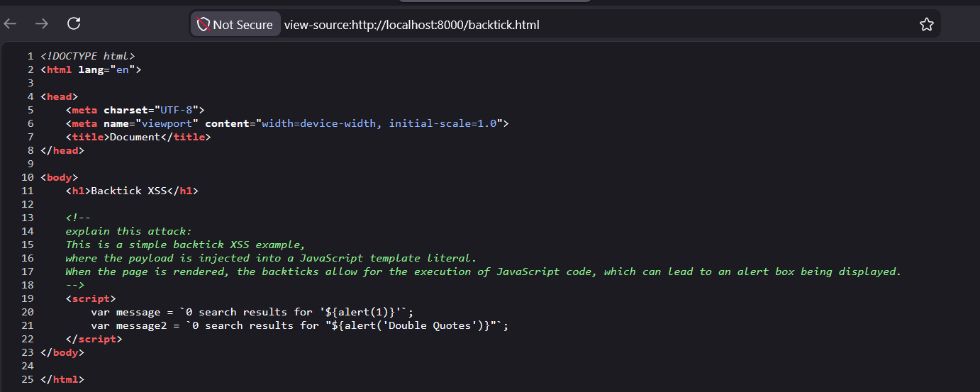Click the html lang="en" tag
980x392 pixels.
click(91, 69)
